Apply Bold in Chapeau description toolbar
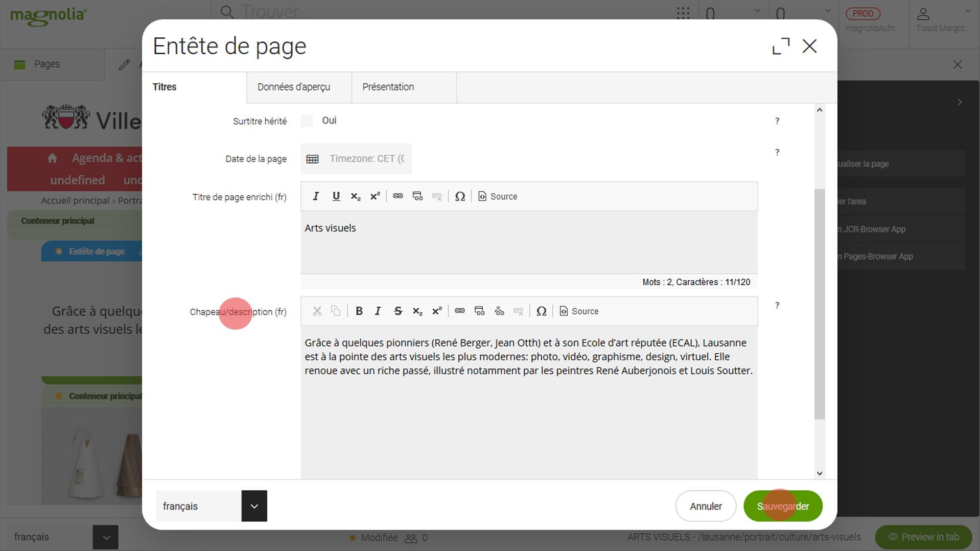This screenshot has width=980, height=551. coord(359,311)
